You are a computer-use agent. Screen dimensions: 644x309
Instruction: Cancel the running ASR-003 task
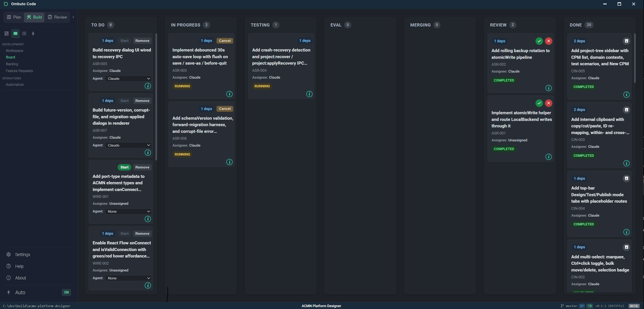pos(225,41)
